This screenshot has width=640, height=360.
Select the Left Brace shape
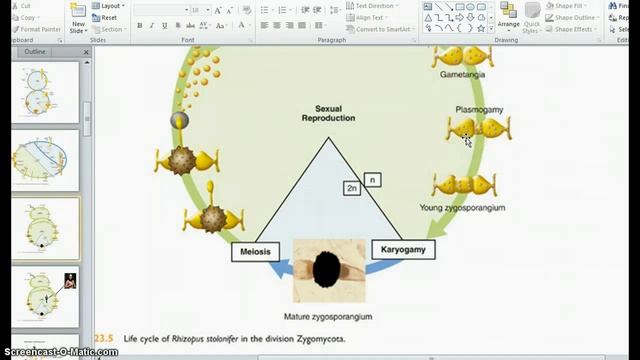(460, 28)
